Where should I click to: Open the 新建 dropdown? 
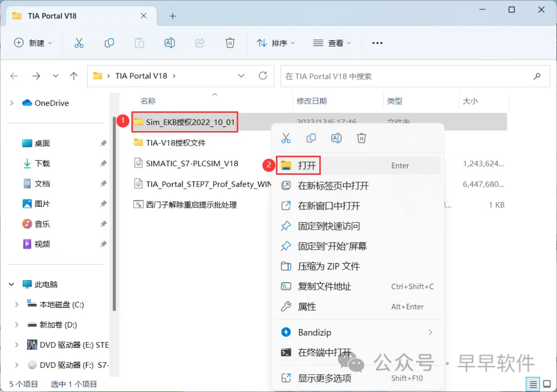33,43
